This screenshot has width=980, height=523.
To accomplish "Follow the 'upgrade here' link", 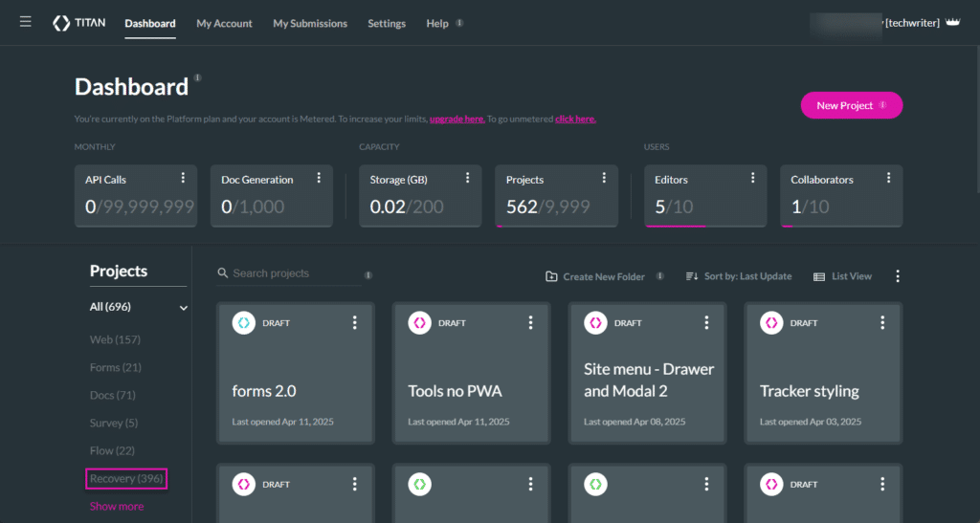I will (x=457, y=119).
